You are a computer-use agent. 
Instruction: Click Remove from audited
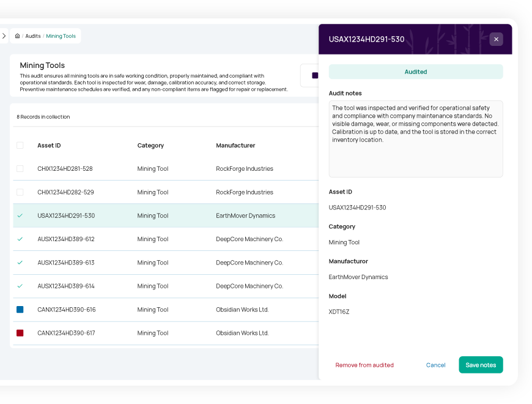coord(364,365)
